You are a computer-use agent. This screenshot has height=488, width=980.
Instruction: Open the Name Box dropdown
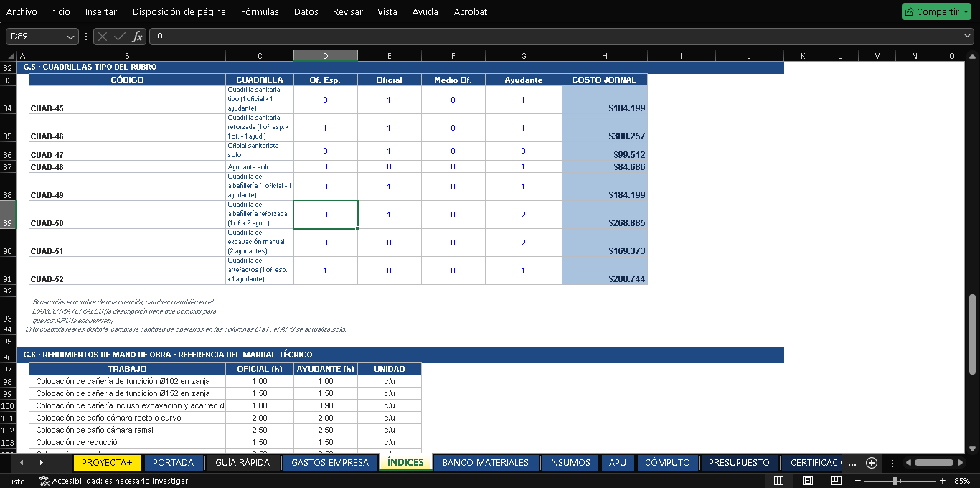coord(71,37)
